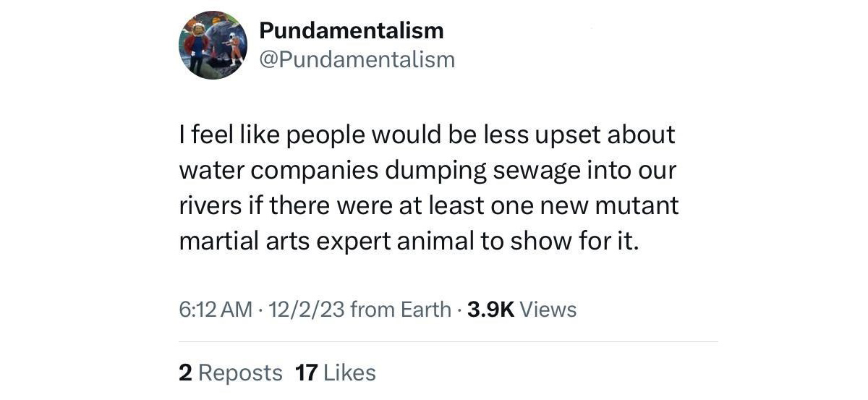Screen dimensions: 868x400
Task: Open the Reposts list
Action: click(x=239, y=373)
